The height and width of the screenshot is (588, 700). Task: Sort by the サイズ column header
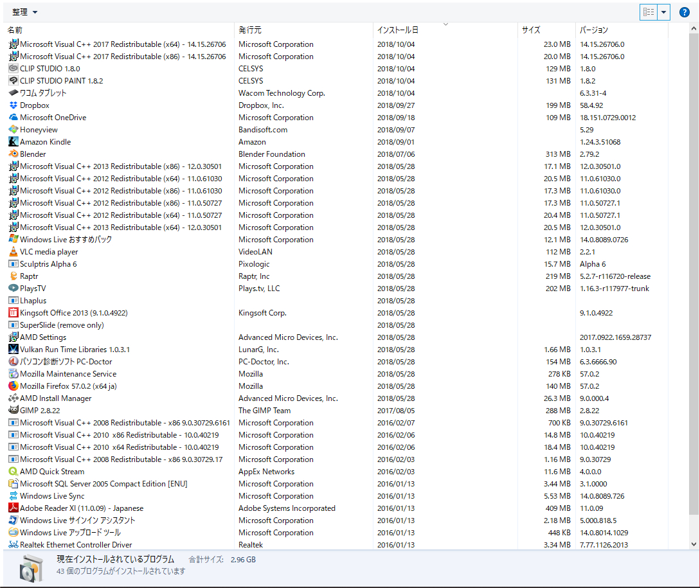tap(546, 30)
